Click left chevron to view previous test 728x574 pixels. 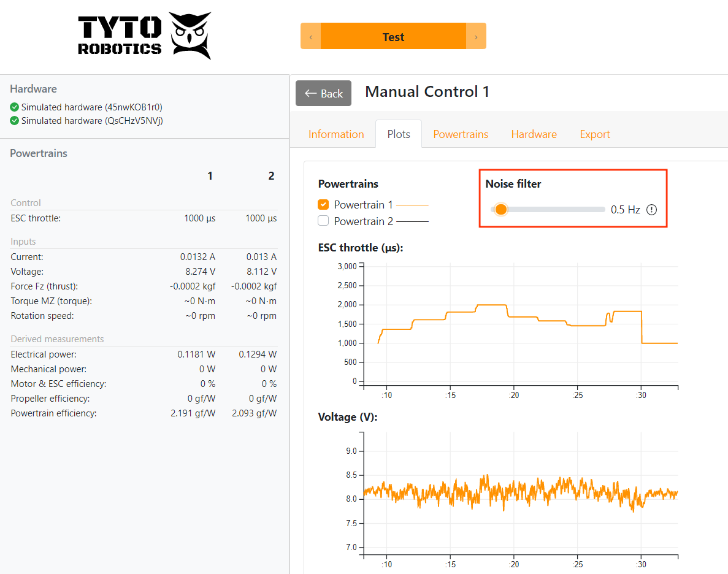[x=310, y=36]
